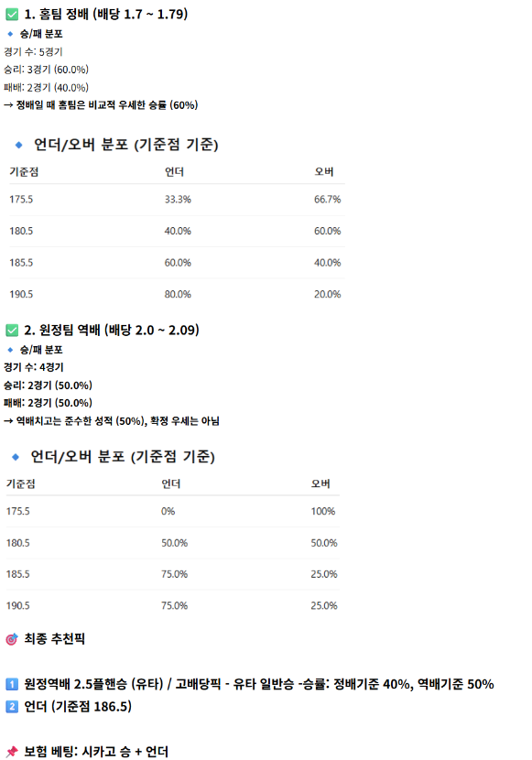Click the blue number 1 badge

[12, 684]
